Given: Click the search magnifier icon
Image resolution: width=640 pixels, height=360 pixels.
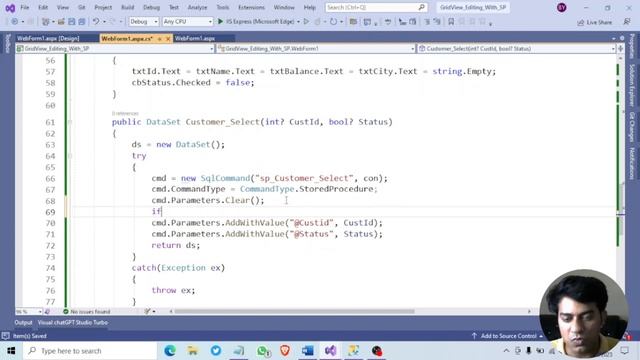Looking at the screenshot, I should click(x=422, y=7).
